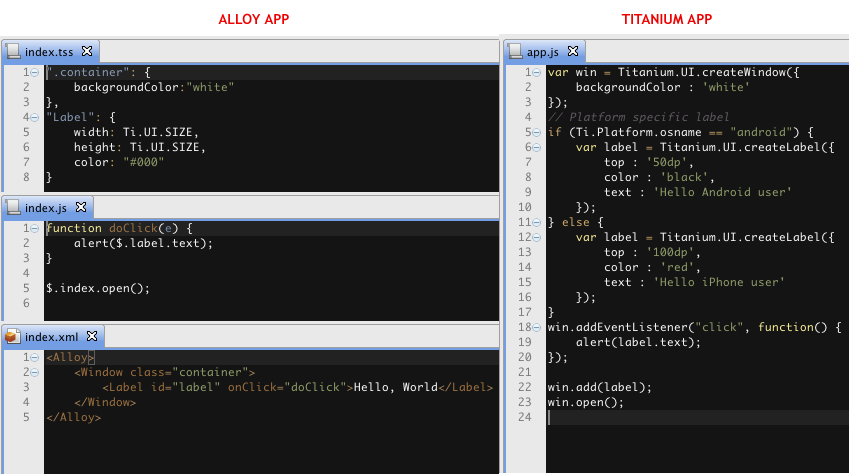Click the closing </Alloy> tag
This screenshot has width=849, height=474.
pyautogui.click(x=74, y=418)
